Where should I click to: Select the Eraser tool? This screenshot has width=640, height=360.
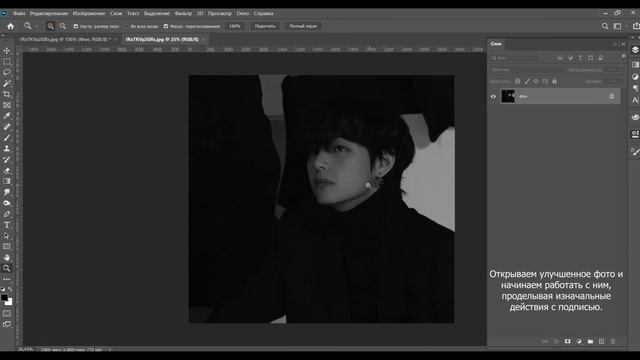coord(7,170)
